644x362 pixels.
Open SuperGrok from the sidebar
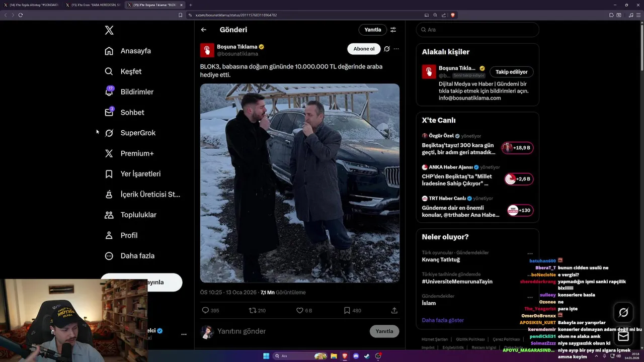point(130,133)
